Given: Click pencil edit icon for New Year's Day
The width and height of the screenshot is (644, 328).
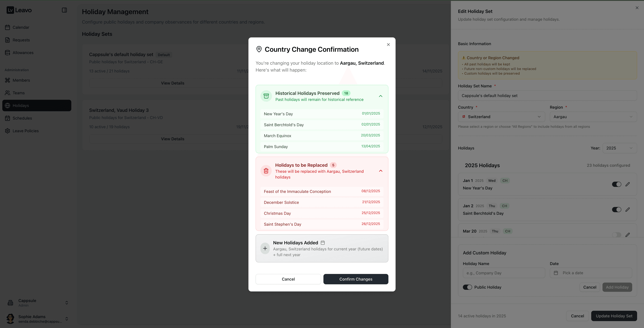Looking at the screenshot, I should (x=628, y=184).
